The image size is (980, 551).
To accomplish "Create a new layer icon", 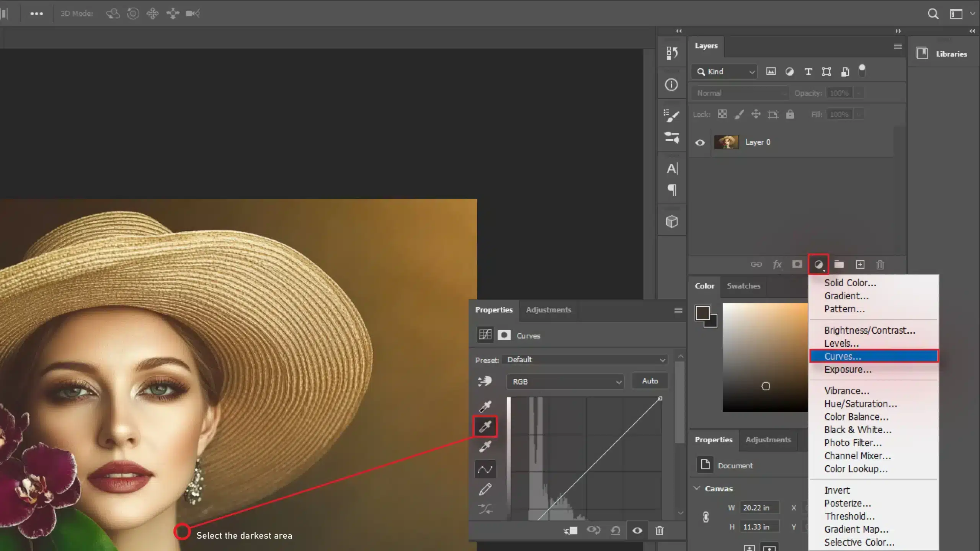I will [860, 264].
